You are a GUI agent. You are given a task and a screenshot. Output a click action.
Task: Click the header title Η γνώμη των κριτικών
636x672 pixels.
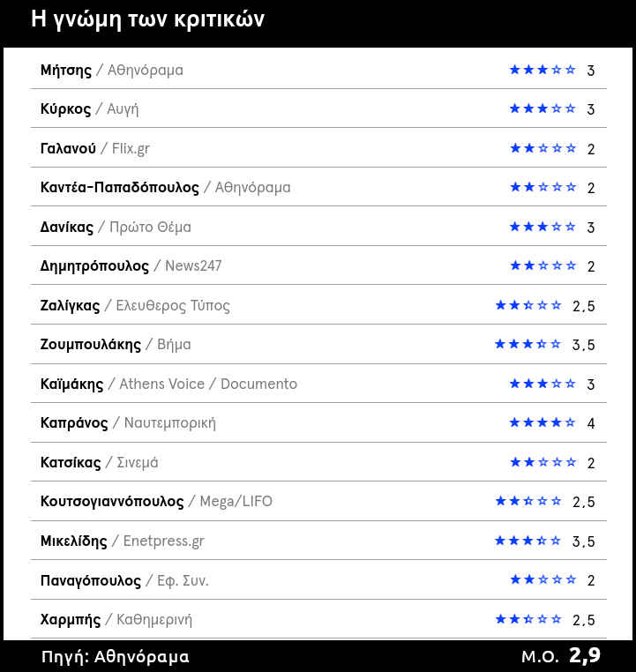point(147,19)
